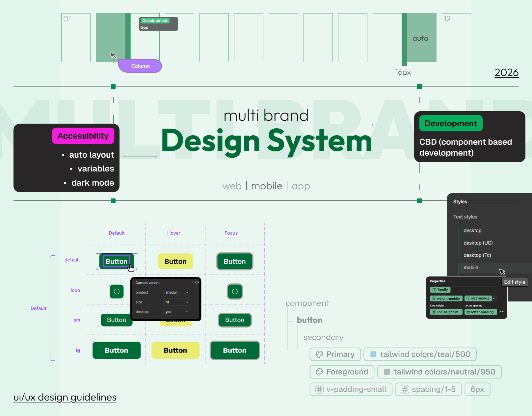Click the component tree label
Viewport: 532px width, 416px height.
[x=307, y=303]
